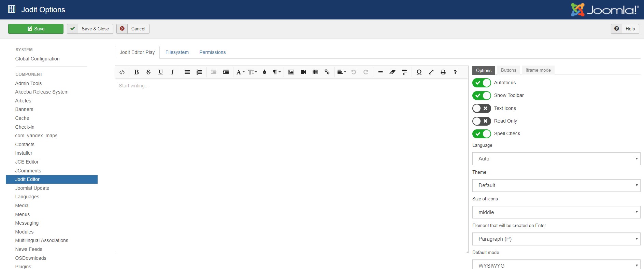Grab the editor resize corner handle
Screen dimensions: 644x269
(x=467, y=252)
